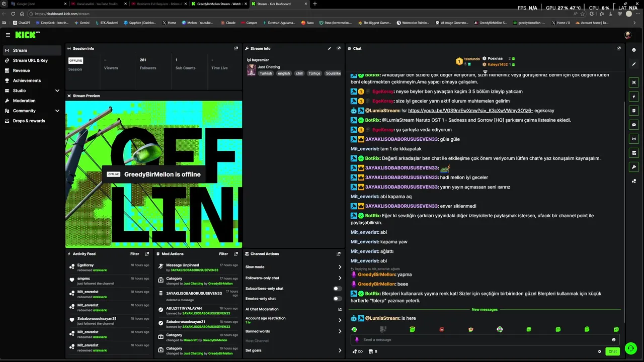Pop out the Channel Actions panel
The height and width of the screenshot is (362, 644).
pos(339,254)
